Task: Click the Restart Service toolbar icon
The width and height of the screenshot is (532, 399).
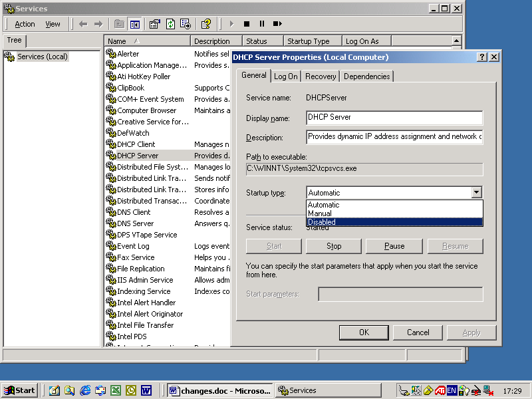Action: 277,24
